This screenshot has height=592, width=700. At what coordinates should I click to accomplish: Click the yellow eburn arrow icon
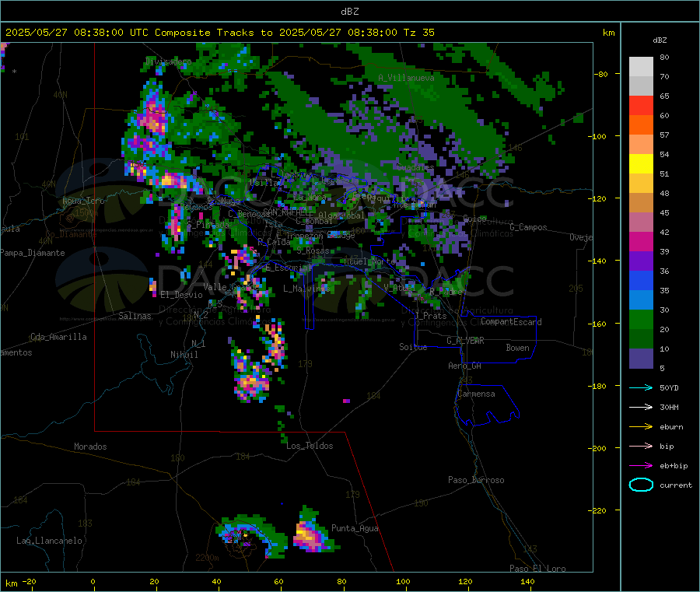point(641,427)
